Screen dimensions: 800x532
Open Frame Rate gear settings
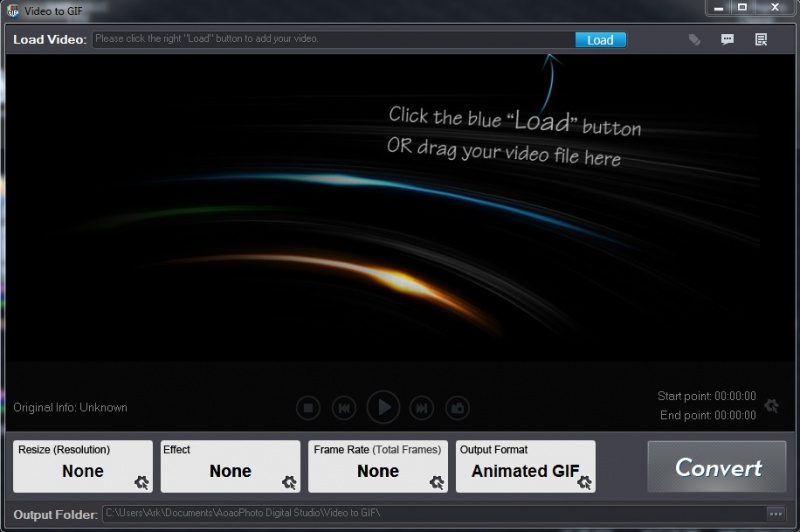(x=436, y=482)
